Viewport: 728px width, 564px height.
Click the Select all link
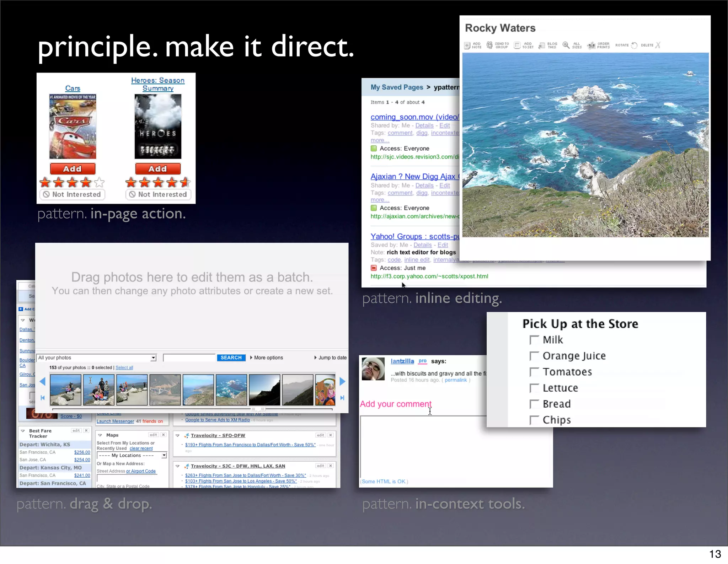(x=124, y=368)
